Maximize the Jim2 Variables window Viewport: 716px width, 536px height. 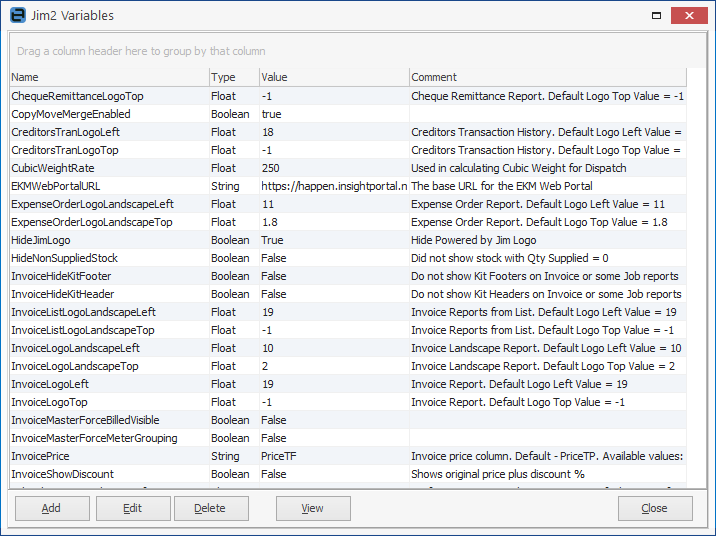[656, 16]
